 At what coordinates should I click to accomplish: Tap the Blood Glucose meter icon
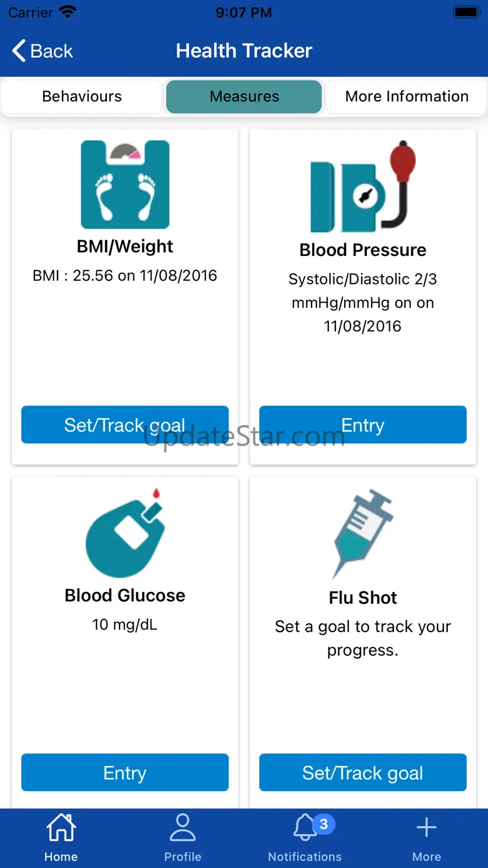click(x=125, y=534)
